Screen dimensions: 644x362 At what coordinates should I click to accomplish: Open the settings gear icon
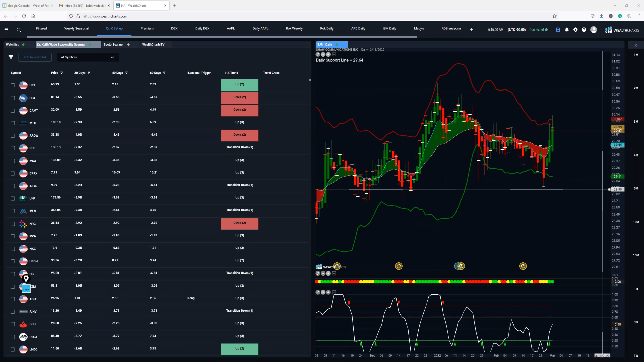click(x=575, y=29)
